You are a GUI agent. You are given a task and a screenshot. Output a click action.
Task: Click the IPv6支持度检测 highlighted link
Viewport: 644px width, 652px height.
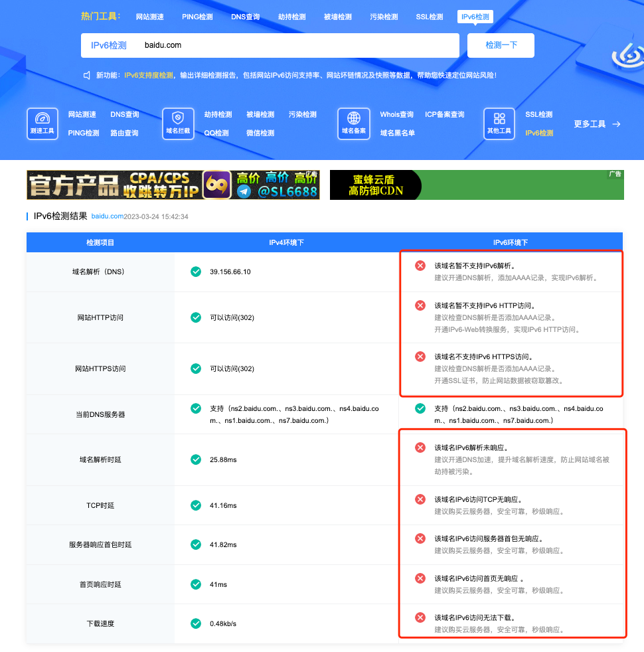point(148,76)
